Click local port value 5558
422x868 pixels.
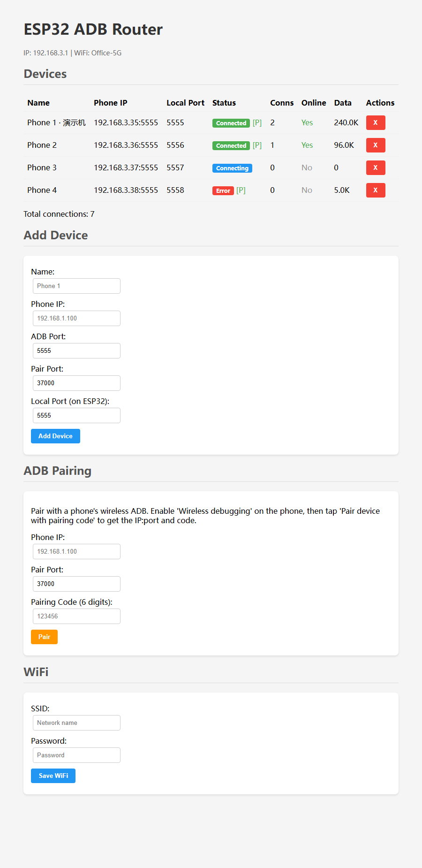point(175,190)
